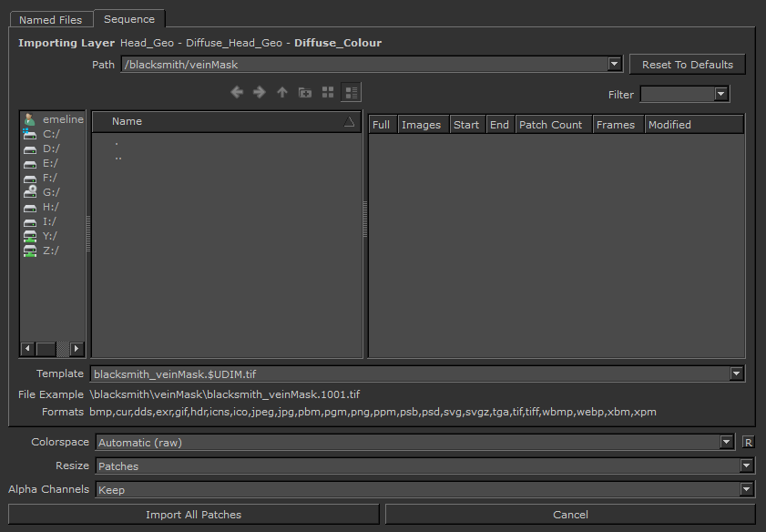Click Reset To Defaults button
The height and width of the screenshot is (532, 766).
click(688, 65)
